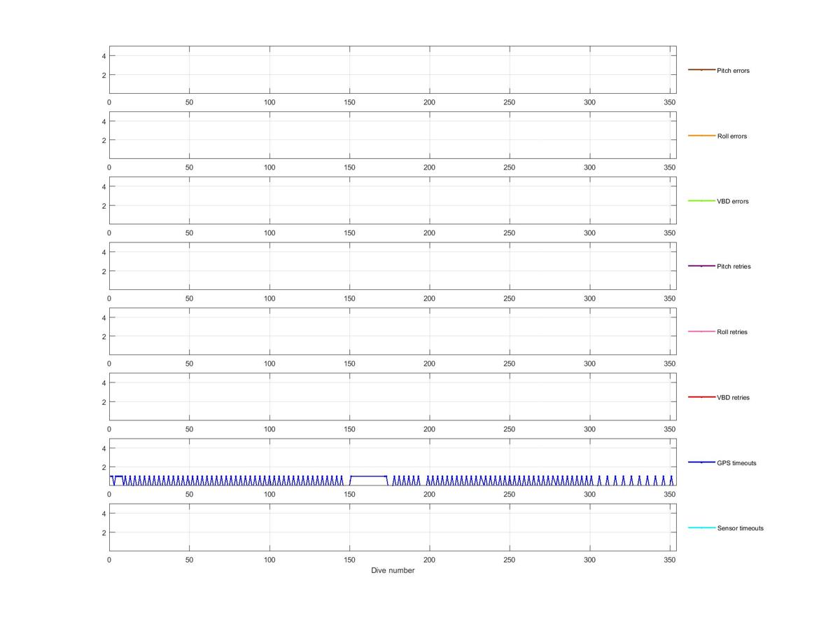
Task: Click tick label 0 under VBD retries plot
Action: pyautogui.click(x=109, y=429)
